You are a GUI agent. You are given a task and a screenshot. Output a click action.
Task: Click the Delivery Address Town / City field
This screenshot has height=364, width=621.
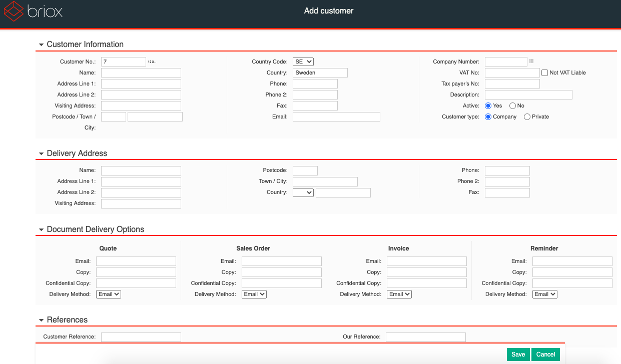click(x=325, y=181)
